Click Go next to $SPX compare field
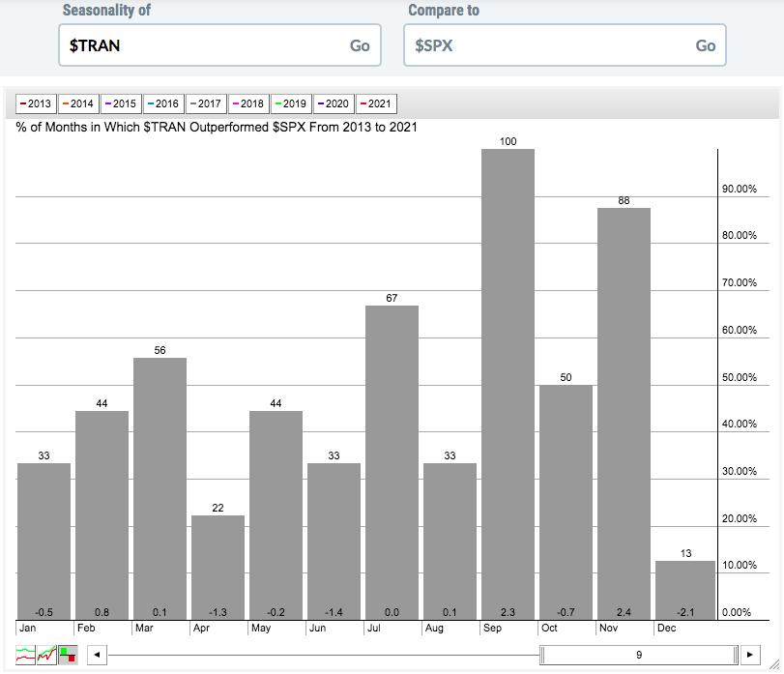784x674 pixels. click(705, 45)
